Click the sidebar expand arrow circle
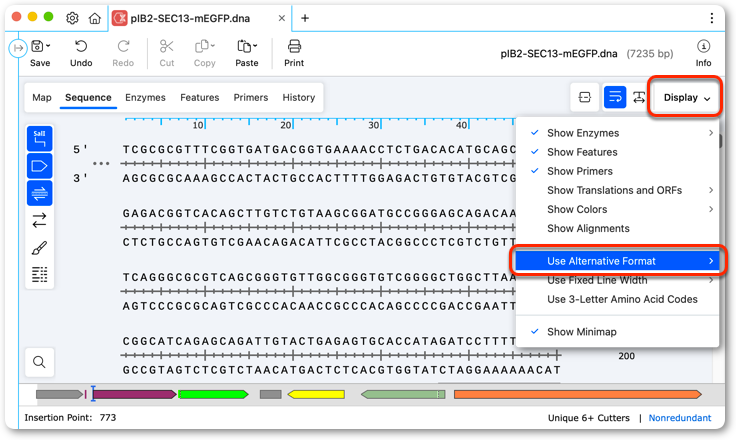 (18, 48)
